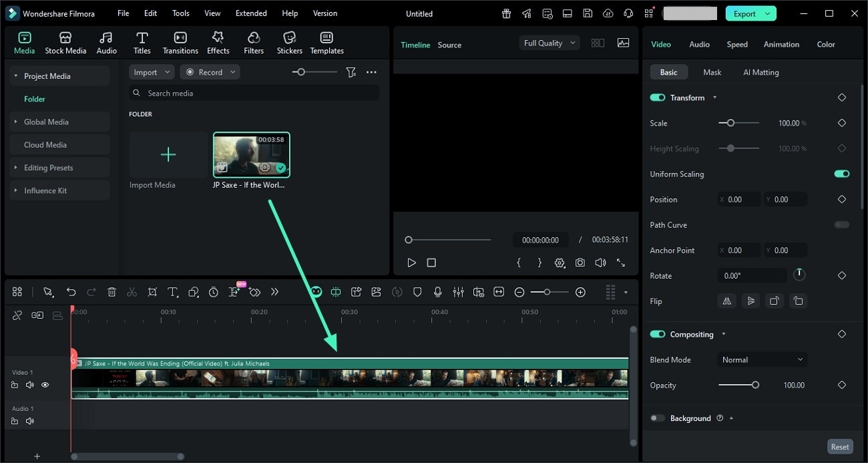Hide the Video 1 track with eye toggle
868x463 pixels.
click(x=45, y=385)
